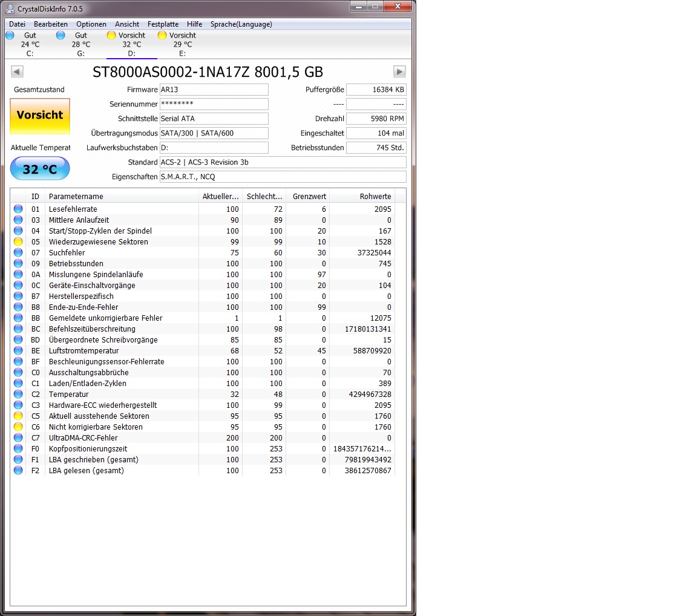The width and height of the screenshot is (697, 616).
Task: Click the CrystalDiskInfo title bar app icon
Action: click(10, 8)
